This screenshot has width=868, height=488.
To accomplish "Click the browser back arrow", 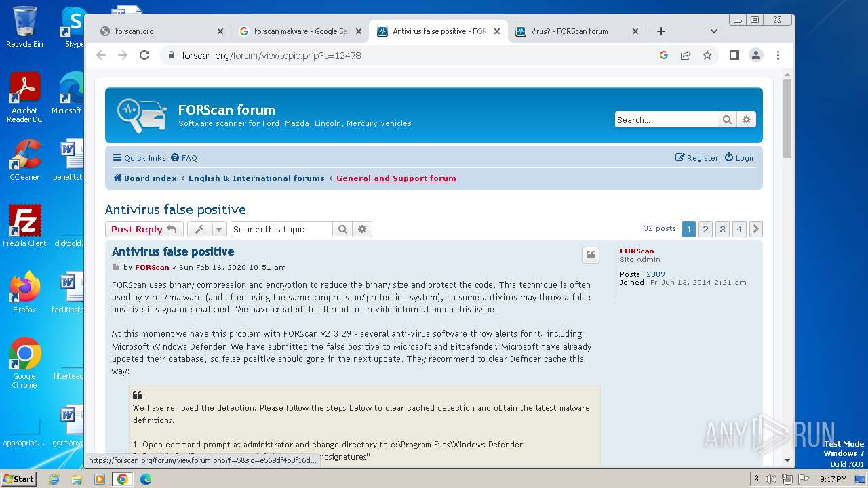I will pos(101,55).
